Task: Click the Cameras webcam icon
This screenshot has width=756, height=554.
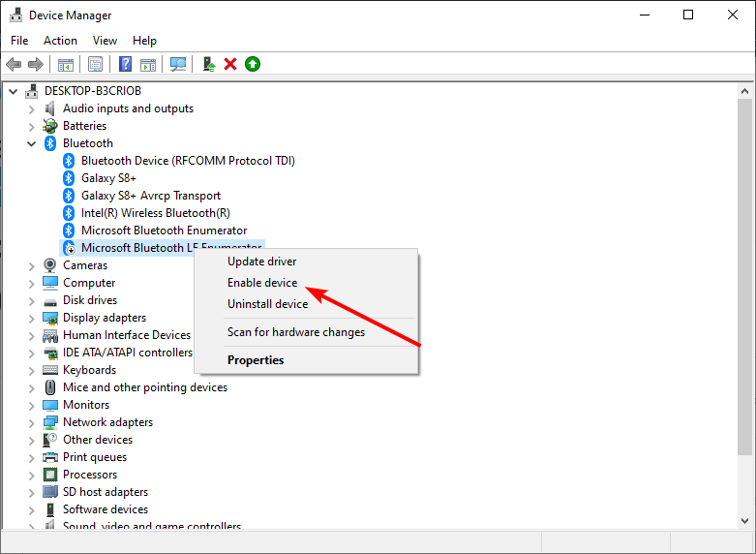Action: click(x=49, y=265)
